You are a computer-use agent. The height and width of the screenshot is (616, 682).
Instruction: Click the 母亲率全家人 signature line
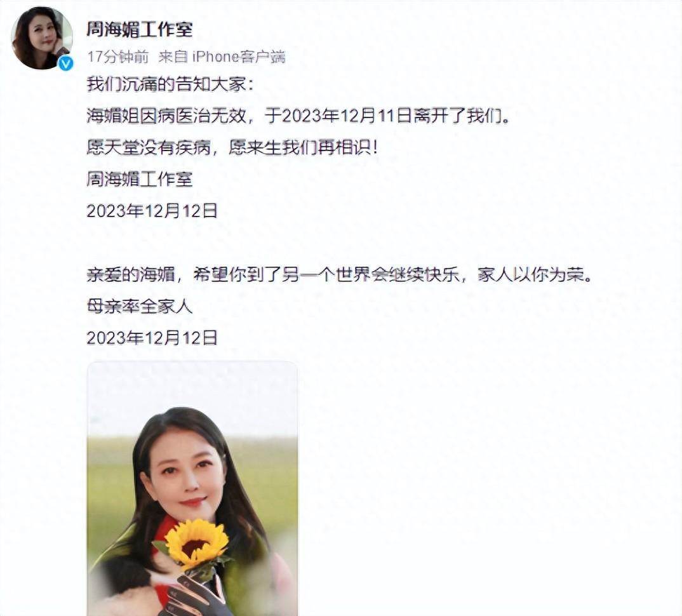[x=139, y=306]
